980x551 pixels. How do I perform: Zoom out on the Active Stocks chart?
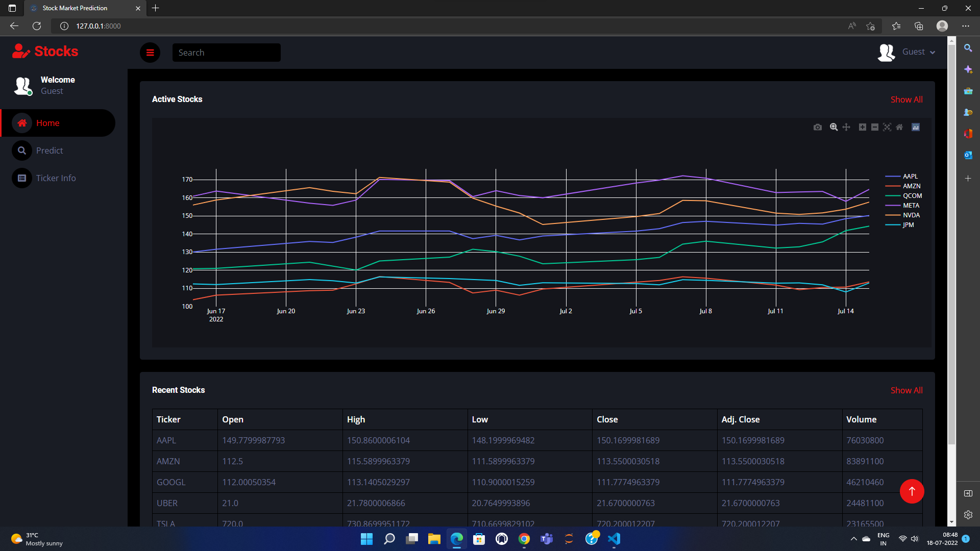tap(874, 127)
